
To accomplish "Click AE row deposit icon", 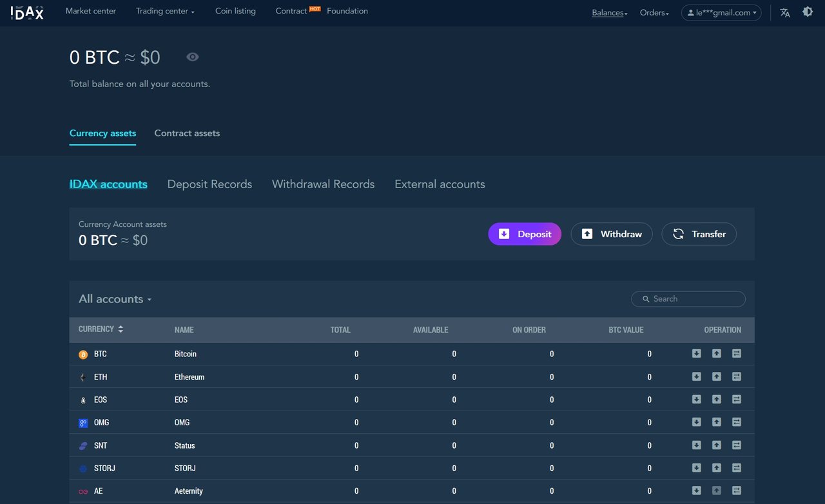I will click(x=697, y=490).
